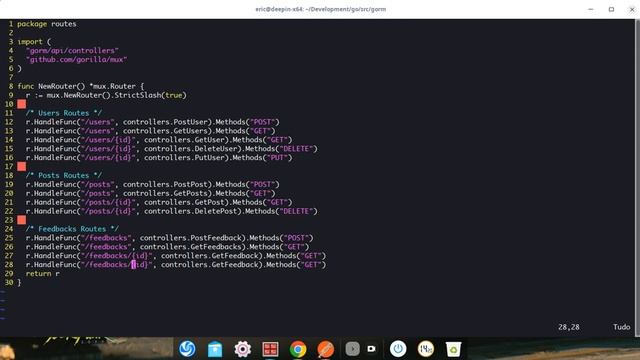Click the gray arrow tray expander

click(353, 349)
